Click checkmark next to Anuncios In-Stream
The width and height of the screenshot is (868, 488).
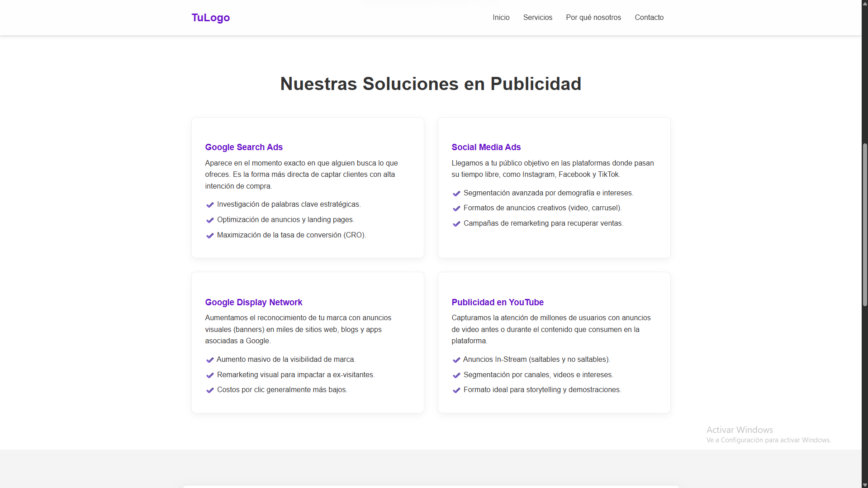[x=456, y=360]
